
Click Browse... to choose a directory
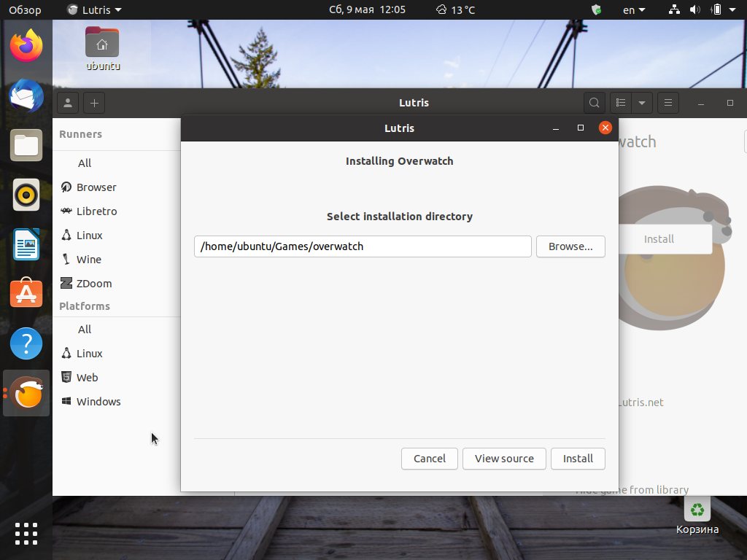point(570,246)
